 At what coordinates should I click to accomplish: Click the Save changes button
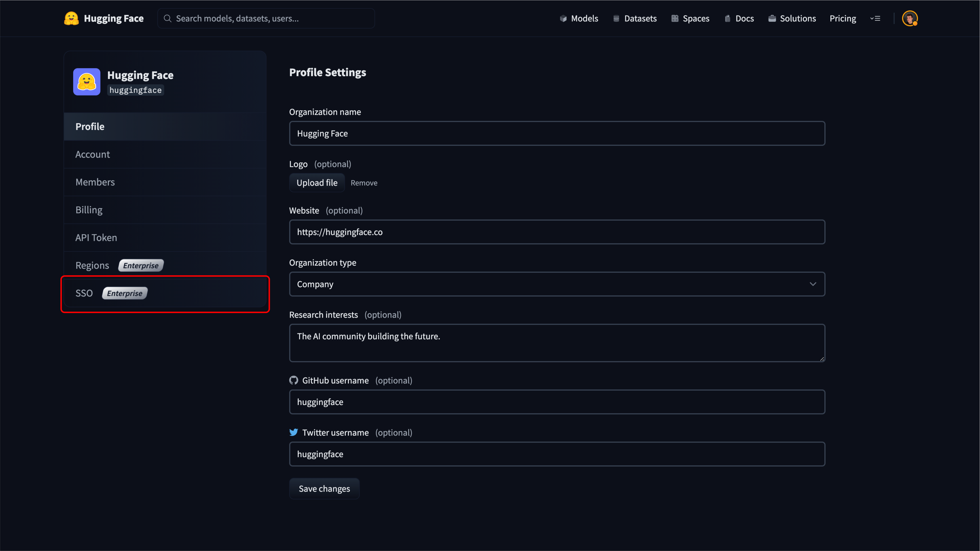[324, 488]
